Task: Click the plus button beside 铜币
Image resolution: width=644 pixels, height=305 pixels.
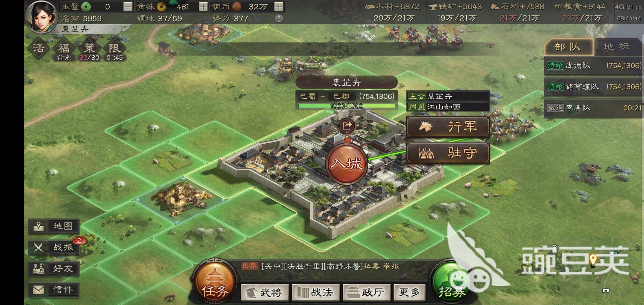Action: pyautogui.click(x=279, y=7)
